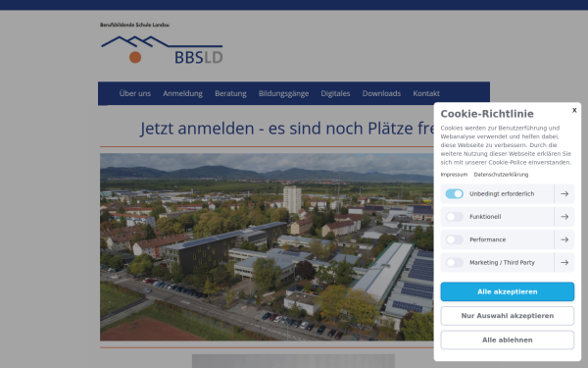Screen dimensions: 588x368
Task: Toggle the Unbedingt erforderlich switch
Action: tap(454, 193)
